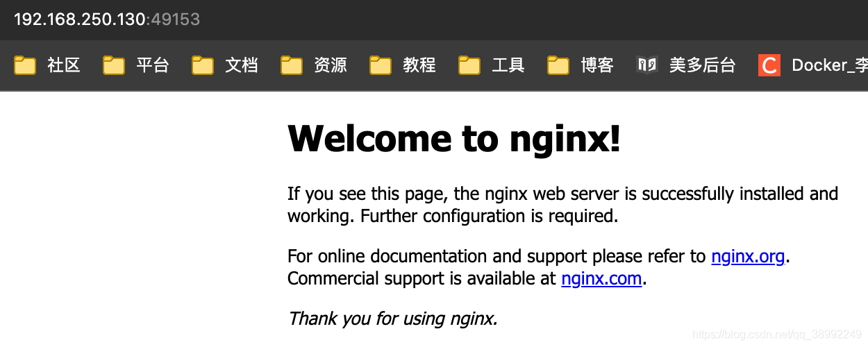This screenshot has width=868, height=347.
Task: Open the 美多后台 bookmark text
Action: (702, 65)
